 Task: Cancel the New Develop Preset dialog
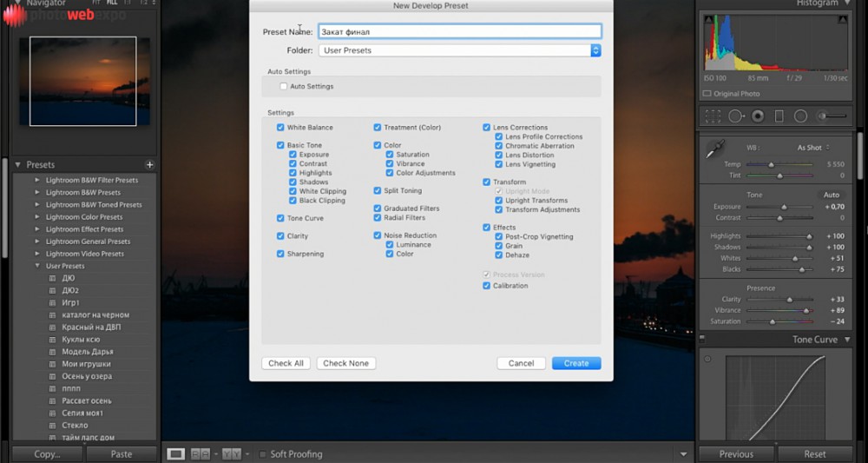[521, 363]
